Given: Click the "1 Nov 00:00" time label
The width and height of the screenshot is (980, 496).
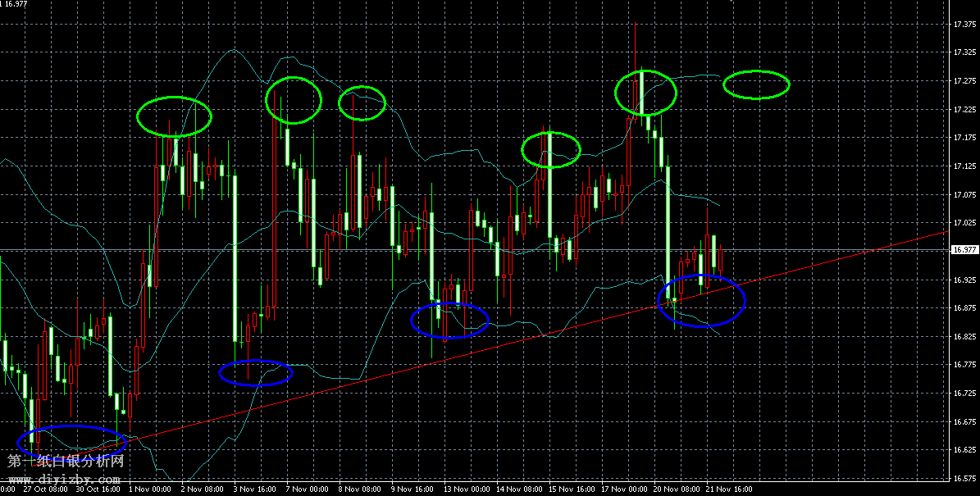Looking at the screenshot, I should [x=149, y=489].
